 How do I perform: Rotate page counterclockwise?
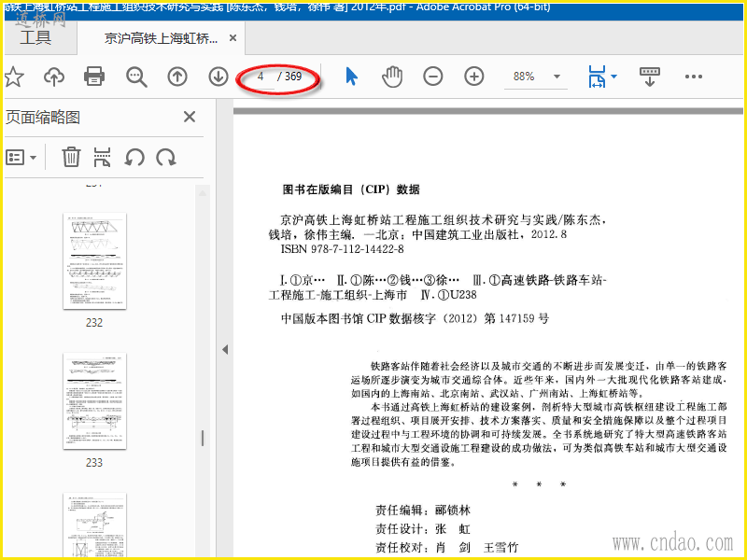[x=134, y=157]
